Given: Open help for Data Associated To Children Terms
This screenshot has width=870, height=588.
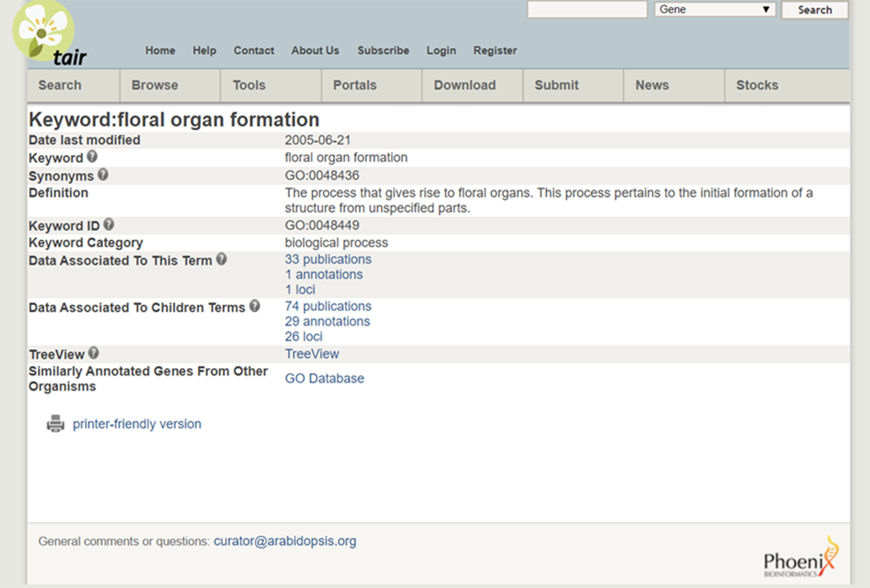Looking at the screenshot, I should coord(254,306).
